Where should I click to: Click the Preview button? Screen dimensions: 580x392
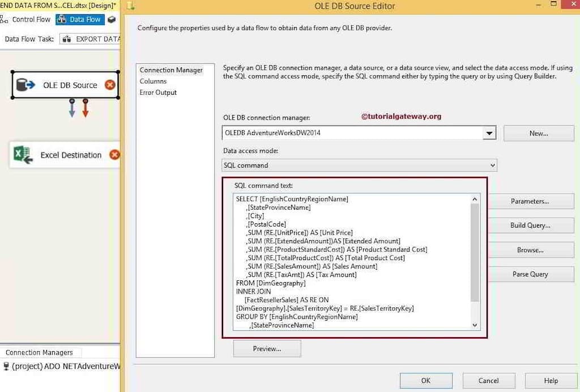coord(267,348)
